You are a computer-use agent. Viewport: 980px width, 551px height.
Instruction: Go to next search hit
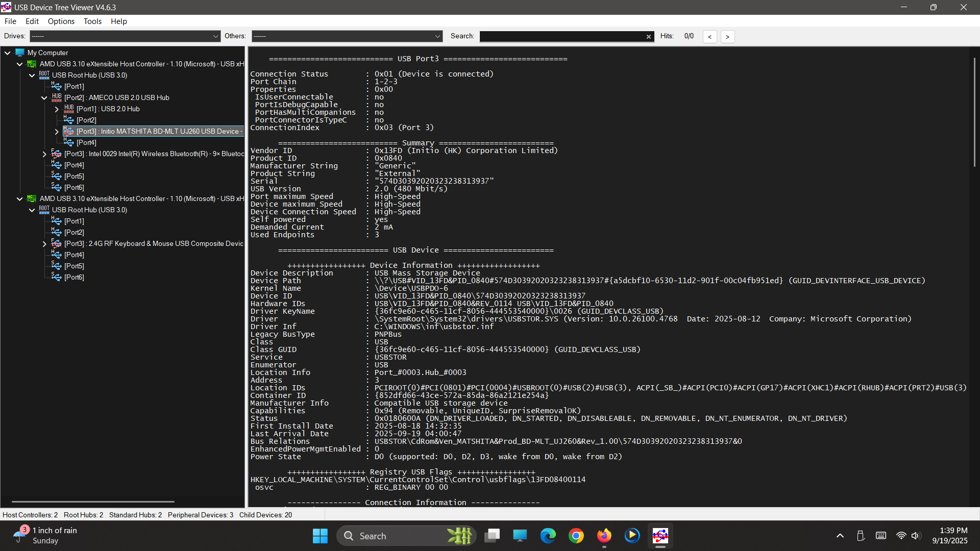tap(727, 37)
